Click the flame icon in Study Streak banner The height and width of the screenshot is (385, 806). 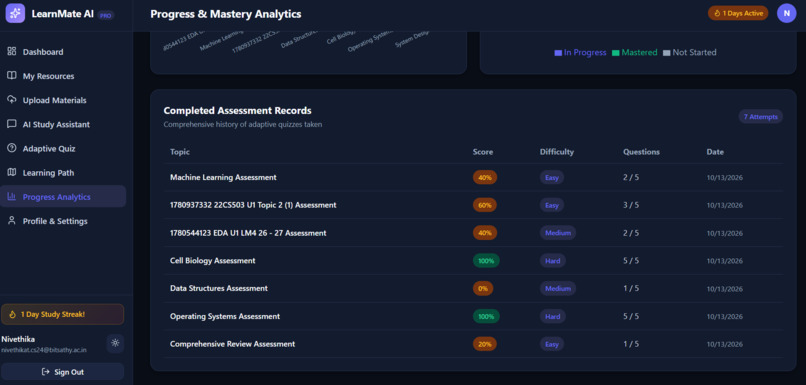(x=13, y=314)
